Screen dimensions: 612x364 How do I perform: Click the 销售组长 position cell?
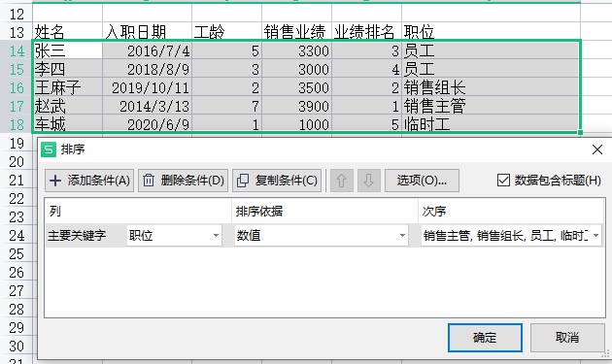pyautogui.click(x=491, y=87)
